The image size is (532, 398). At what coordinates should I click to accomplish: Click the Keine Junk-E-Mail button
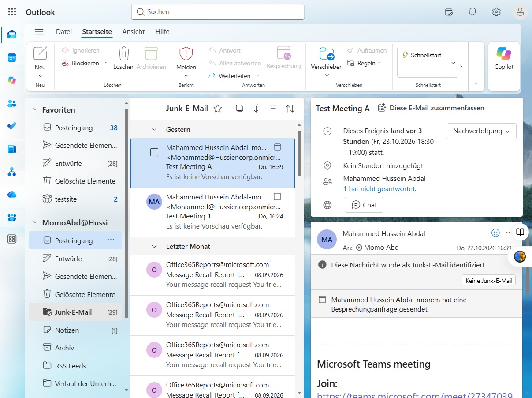489,281
